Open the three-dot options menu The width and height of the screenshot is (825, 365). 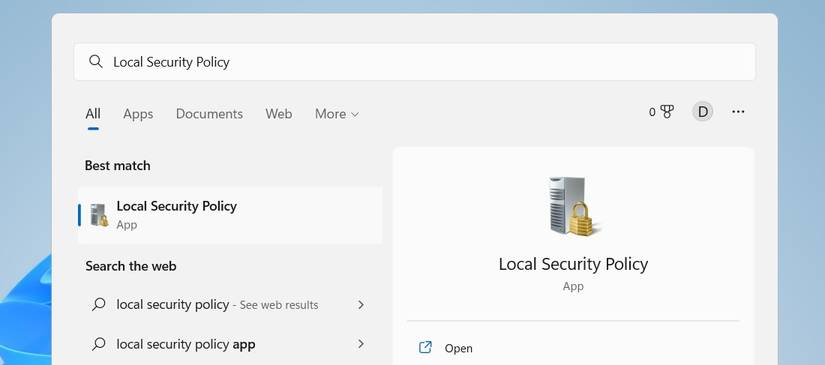738,111
